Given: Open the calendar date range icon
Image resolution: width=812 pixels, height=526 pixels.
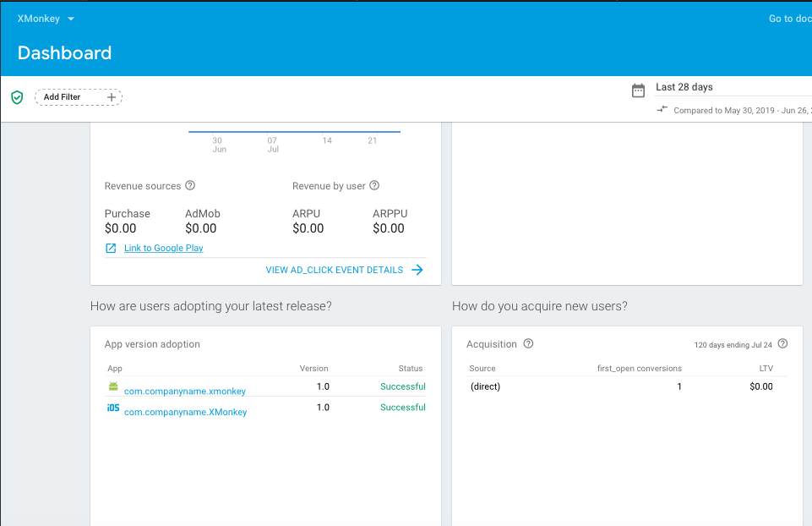Looking at the screenshot, I should point(638,90).
